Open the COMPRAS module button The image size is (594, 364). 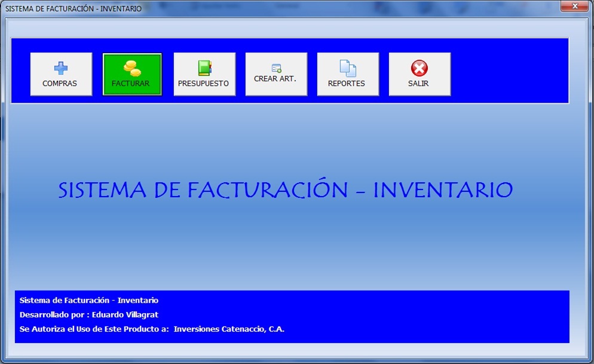pos(61,74)
